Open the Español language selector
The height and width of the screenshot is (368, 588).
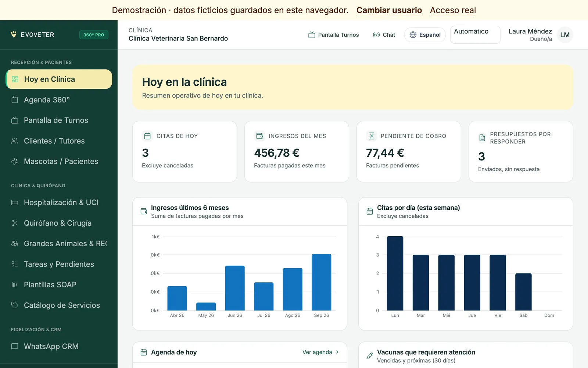tap(425, 35)
